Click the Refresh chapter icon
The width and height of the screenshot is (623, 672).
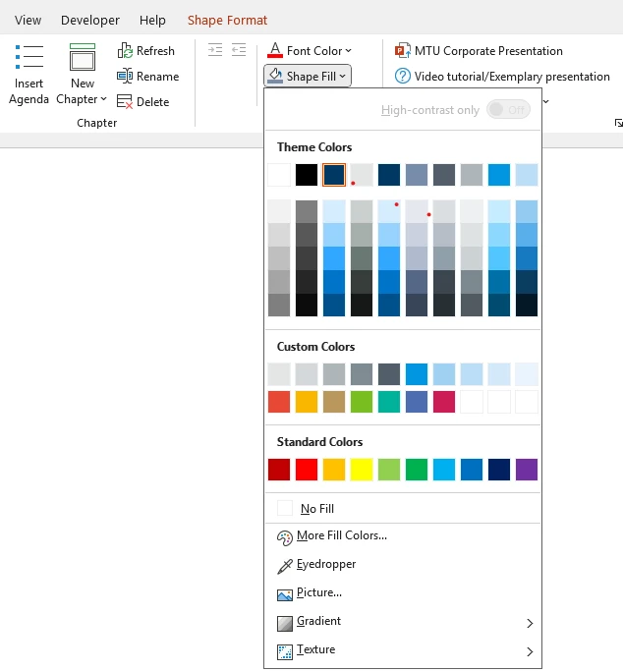[x=125, y=50]
